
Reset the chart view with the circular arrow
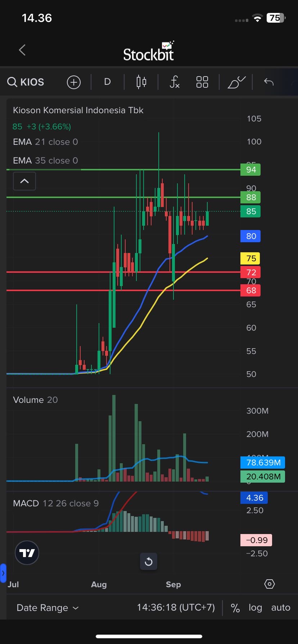click(149, 561)
